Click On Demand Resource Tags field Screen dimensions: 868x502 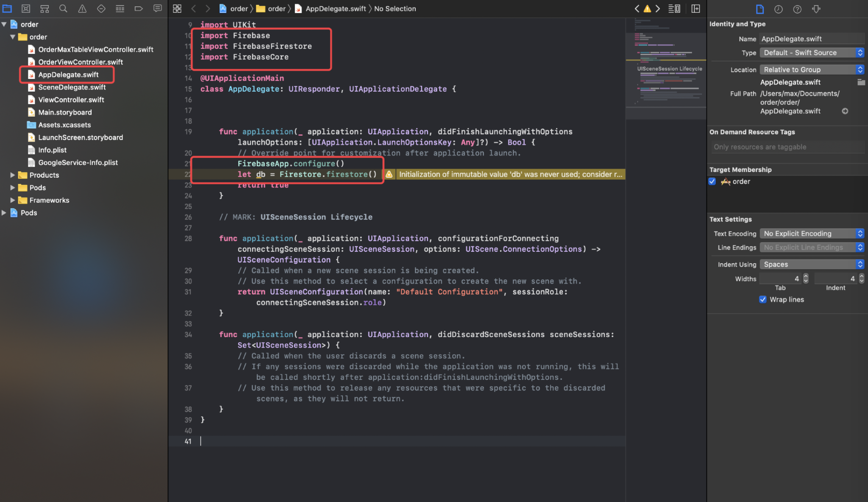pos(788,147)
